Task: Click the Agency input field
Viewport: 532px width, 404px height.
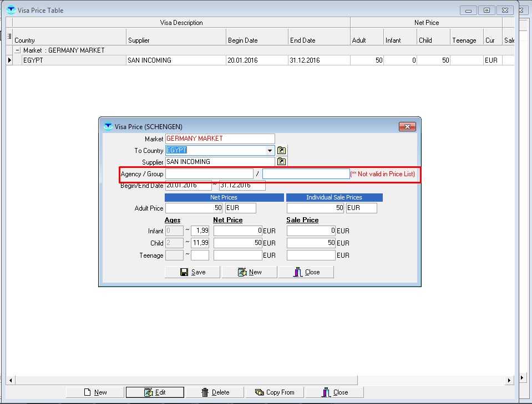Action: (209, 174)
